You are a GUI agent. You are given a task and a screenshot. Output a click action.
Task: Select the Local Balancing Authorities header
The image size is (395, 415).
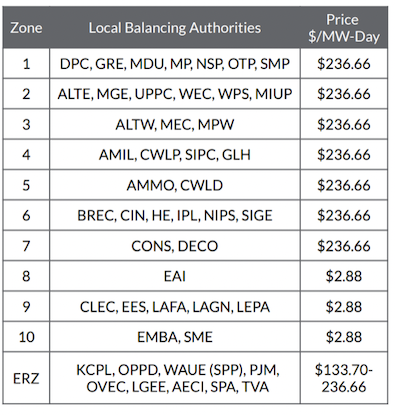tap(175, 28)
